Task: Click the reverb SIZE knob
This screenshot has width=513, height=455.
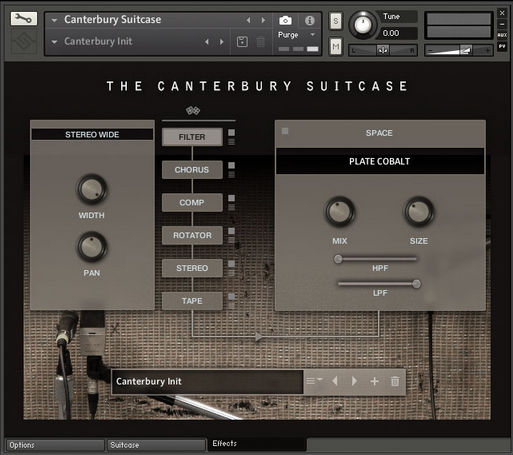Action: point(419,211)
